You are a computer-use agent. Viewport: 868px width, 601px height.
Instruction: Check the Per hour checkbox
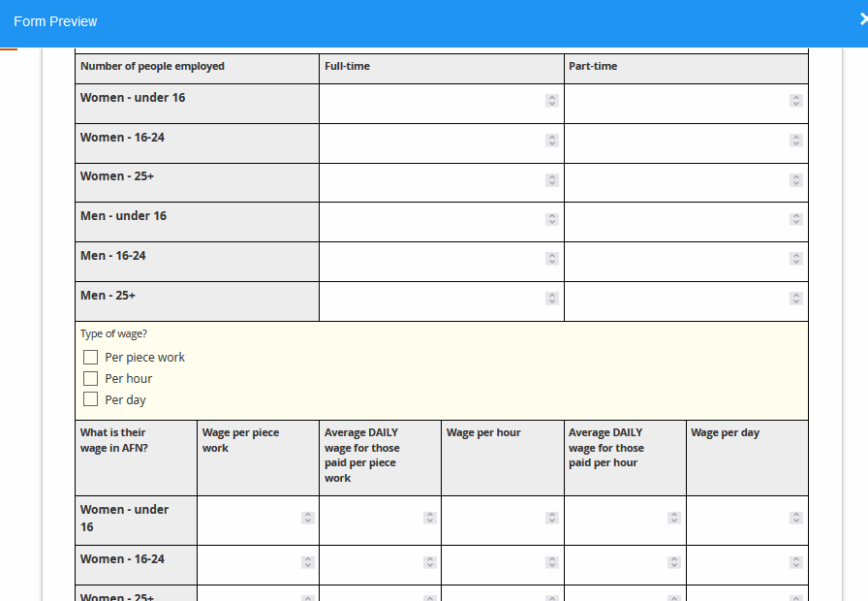[90, 378]
